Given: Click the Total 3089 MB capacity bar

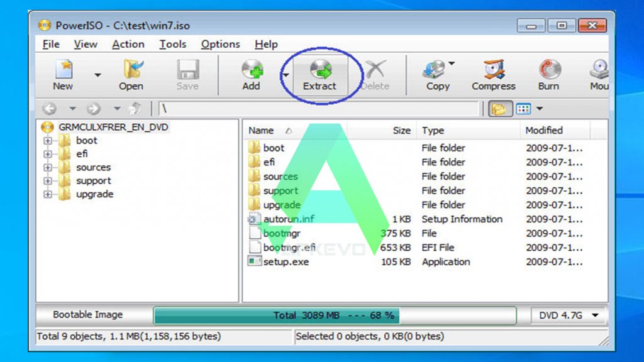Looking at the screenshot, I should 335,315.
